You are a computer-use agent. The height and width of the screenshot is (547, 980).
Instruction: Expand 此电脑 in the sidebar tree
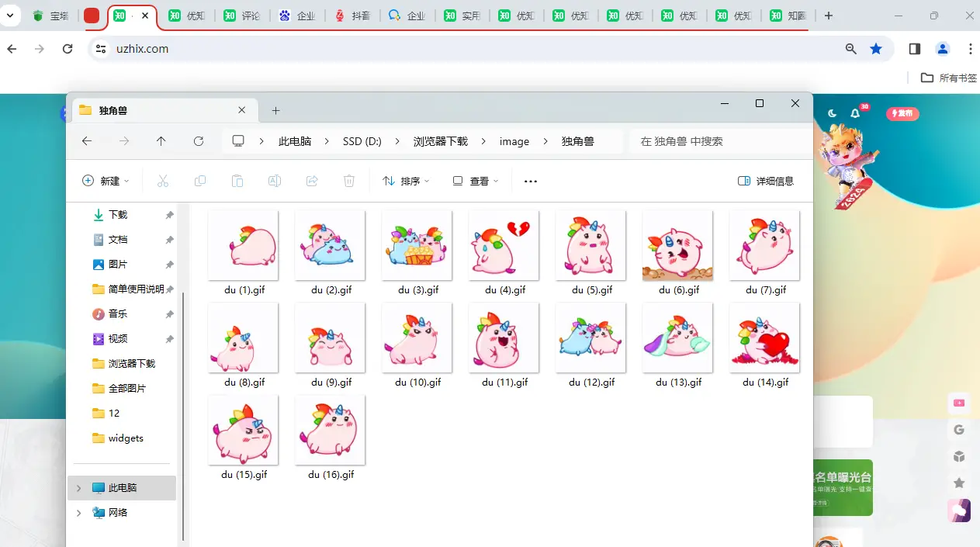(78, 488)
